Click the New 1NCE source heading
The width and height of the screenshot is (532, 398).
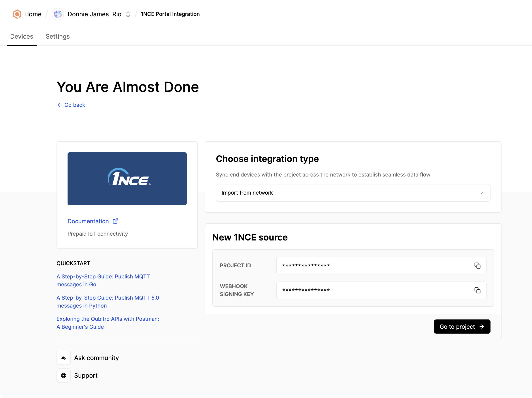point(250,237)
